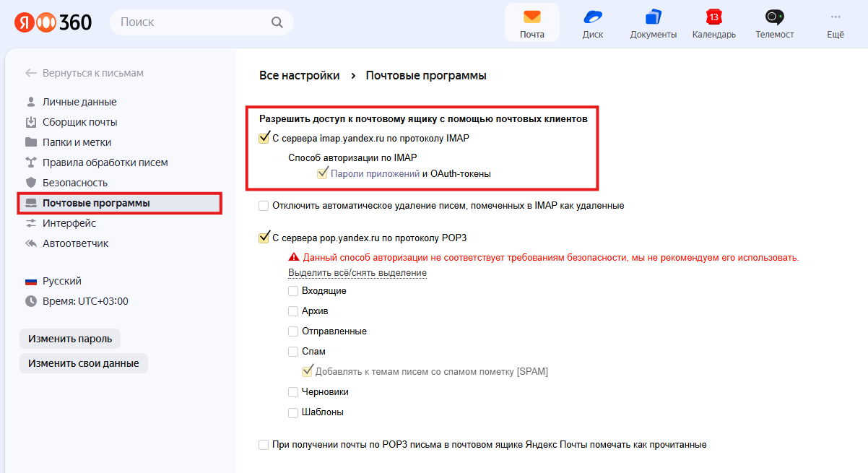Go to Личные данные settings
The height and width of the screenshot is (473, 868).
click(x=79, y=102)
